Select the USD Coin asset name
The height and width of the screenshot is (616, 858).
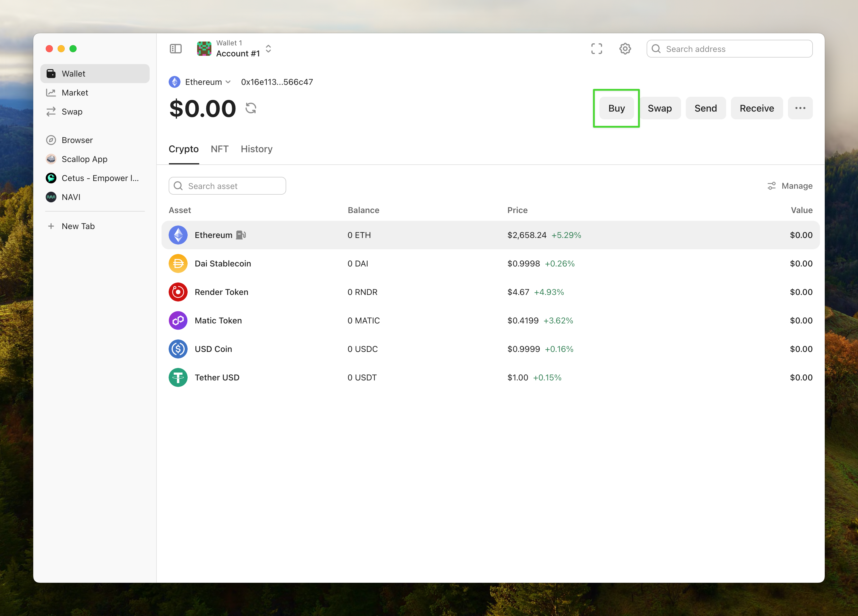pos(213,349)
